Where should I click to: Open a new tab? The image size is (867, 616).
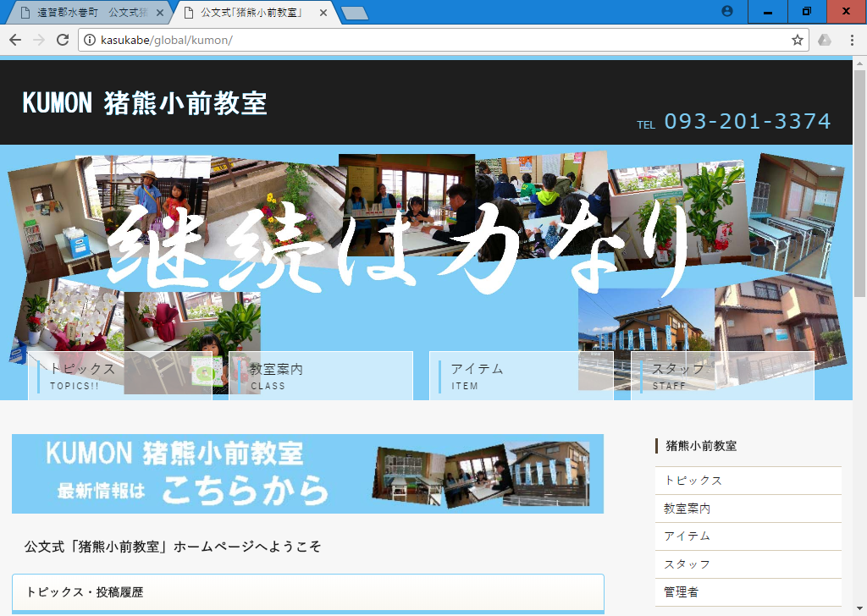[x=355, y=14]
